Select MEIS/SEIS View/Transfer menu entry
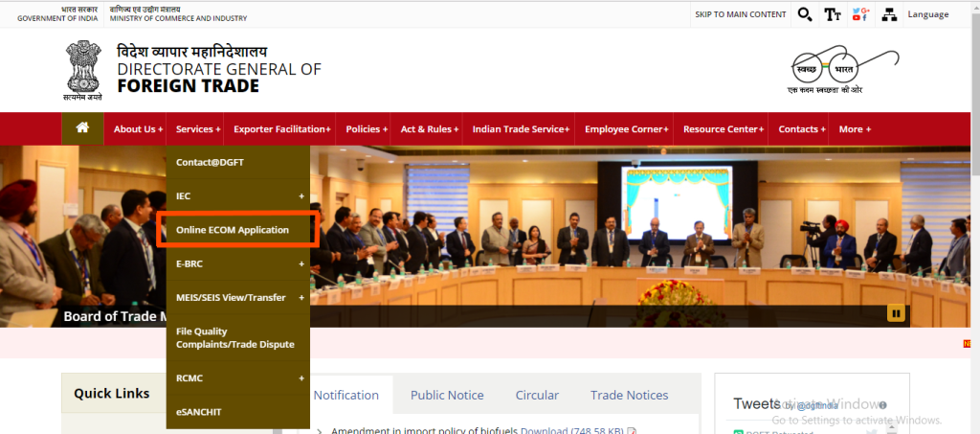980x434 pixels. click(238, 298)
